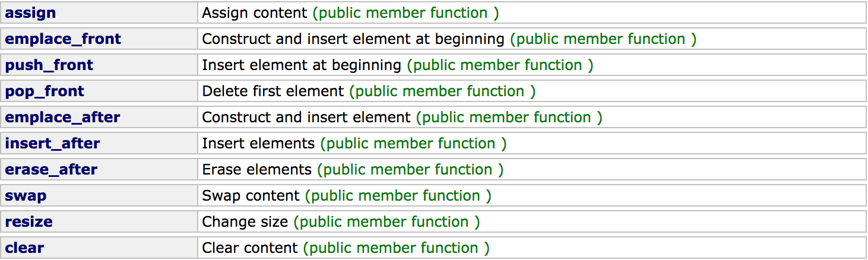Click the 'Insert elements' description text
Viewport: 868px width, 260px height.
coord(258,144)
